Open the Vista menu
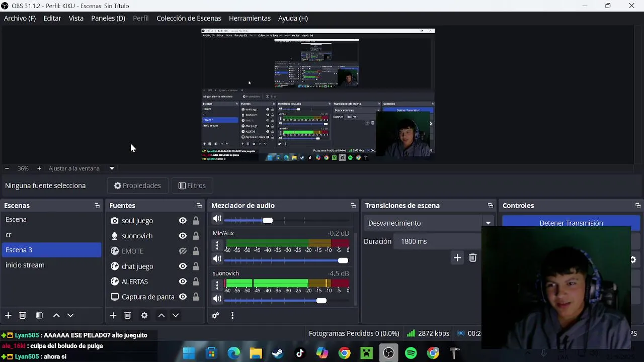 click(76, 18)
